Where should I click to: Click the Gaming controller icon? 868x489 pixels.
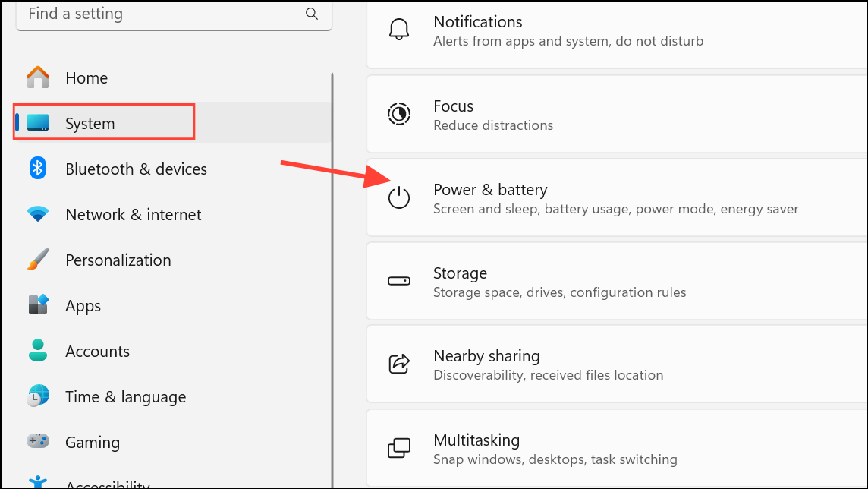click(x=37, y=442)
